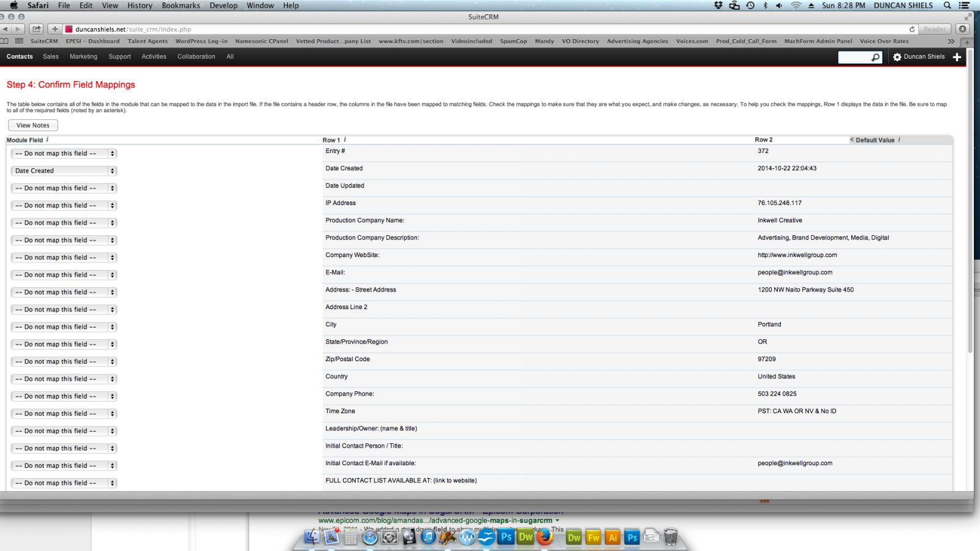The height and width of the screenshot is (551, 980).
Task: Open Time Machine menu bar icon
Action: (750, 6)
